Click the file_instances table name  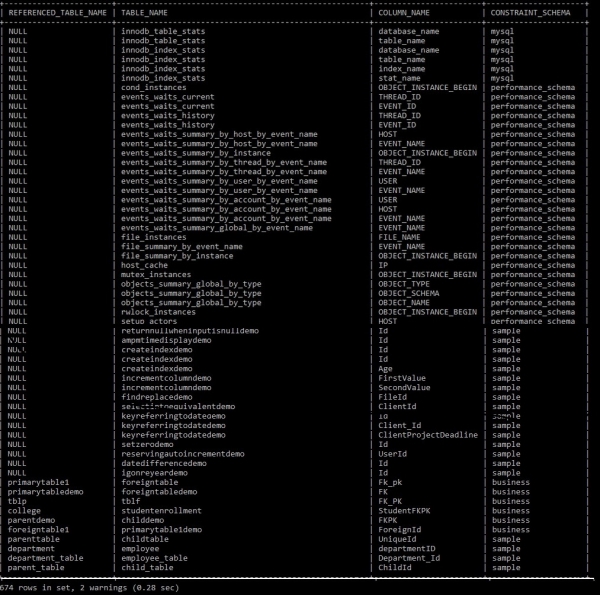coord(153,237)
